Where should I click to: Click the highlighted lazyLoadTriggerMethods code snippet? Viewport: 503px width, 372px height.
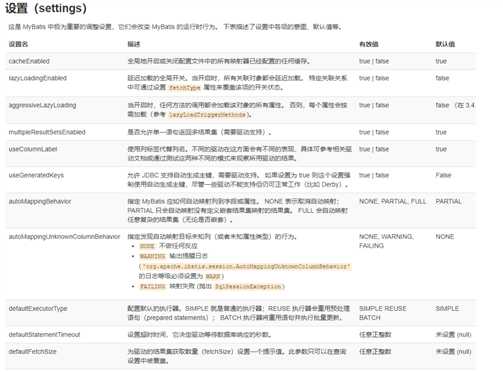point(208,114)
